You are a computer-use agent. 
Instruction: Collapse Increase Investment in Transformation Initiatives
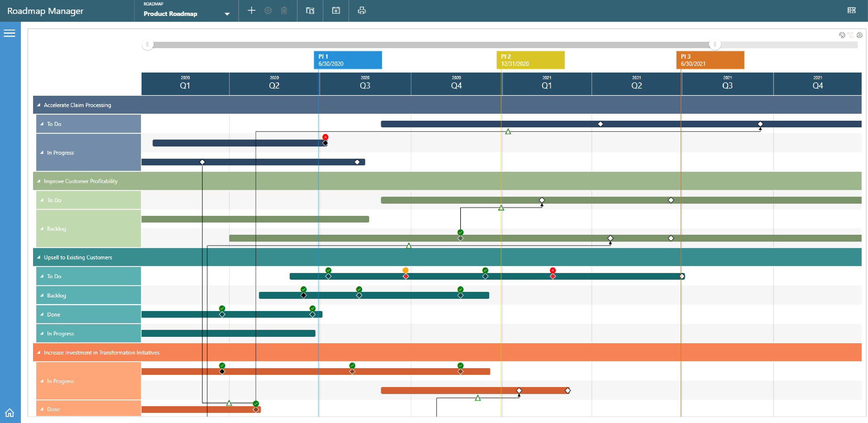[x=39, y=352]
